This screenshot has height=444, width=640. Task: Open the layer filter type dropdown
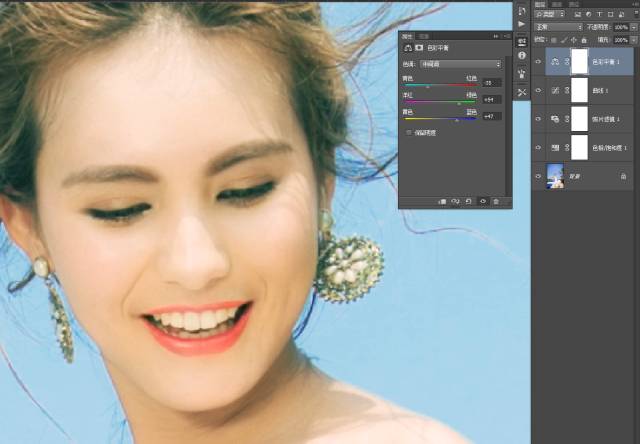tap(550, 14)
